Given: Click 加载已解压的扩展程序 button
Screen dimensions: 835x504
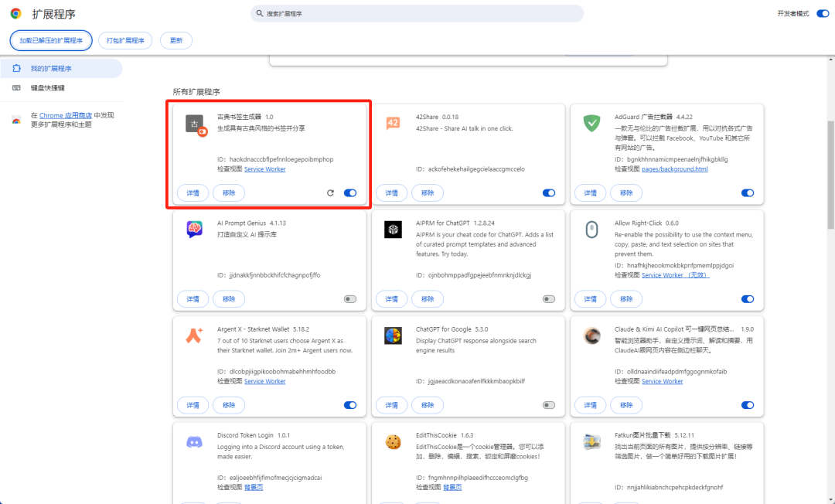Looking at the screenshot, I should [x=51, y=40].
